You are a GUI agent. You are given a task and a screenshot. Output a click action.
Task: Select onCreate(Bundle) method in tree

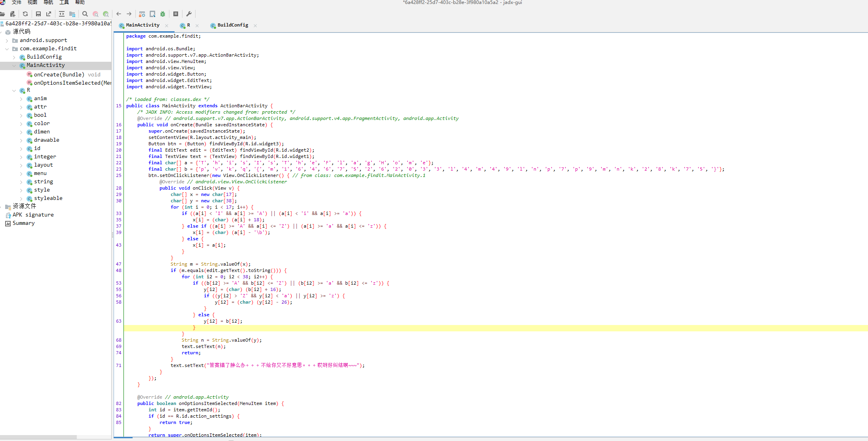[59, 75]
